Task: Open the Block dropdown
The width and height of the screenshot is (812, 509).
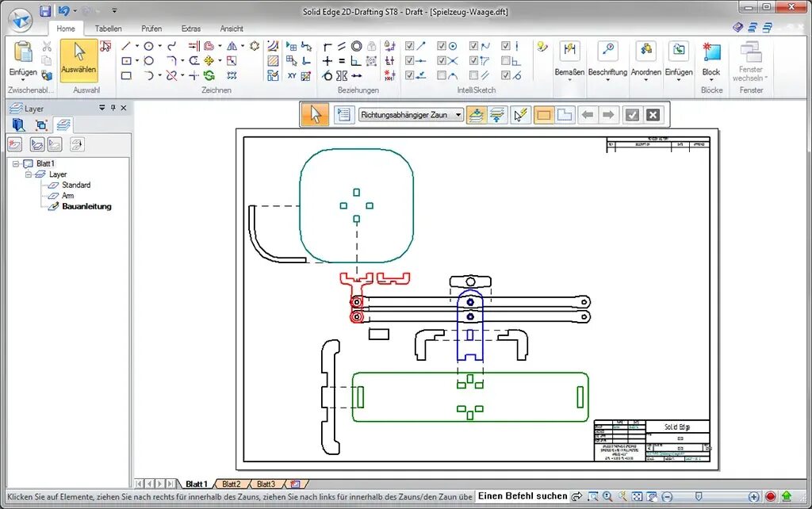Action: click(x=711, y=80)
